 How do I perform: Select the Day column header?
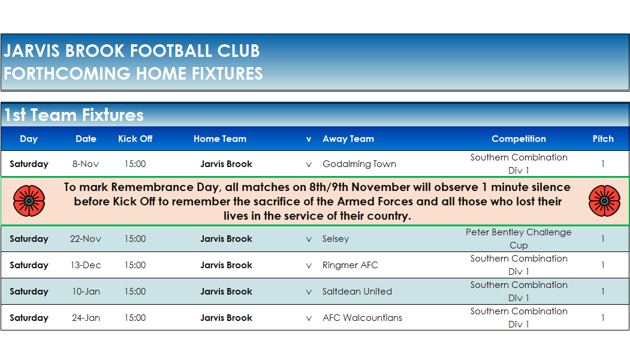point(29,139)
